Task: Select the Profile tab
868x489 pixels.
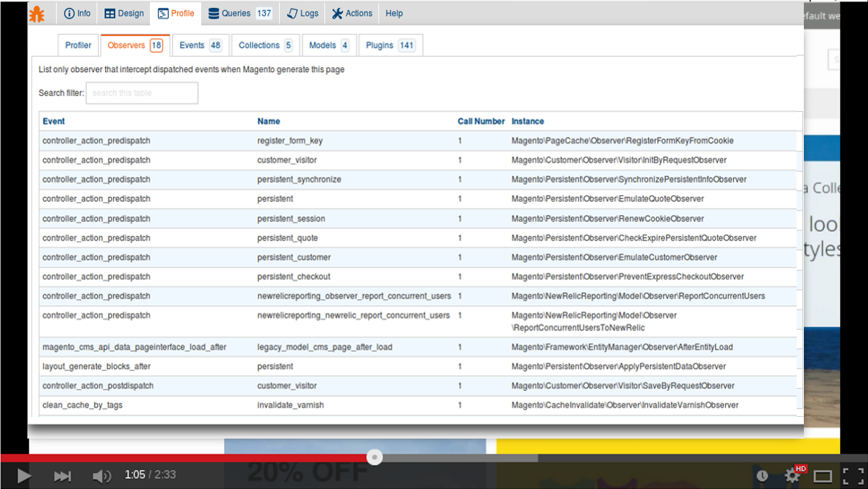Action: pos(176,14)
